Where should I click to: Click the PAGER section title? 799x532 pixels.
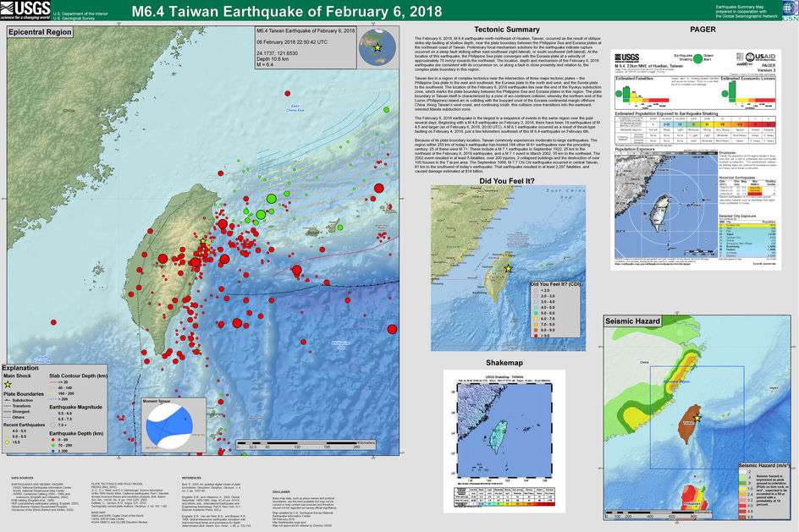[702, 30]
